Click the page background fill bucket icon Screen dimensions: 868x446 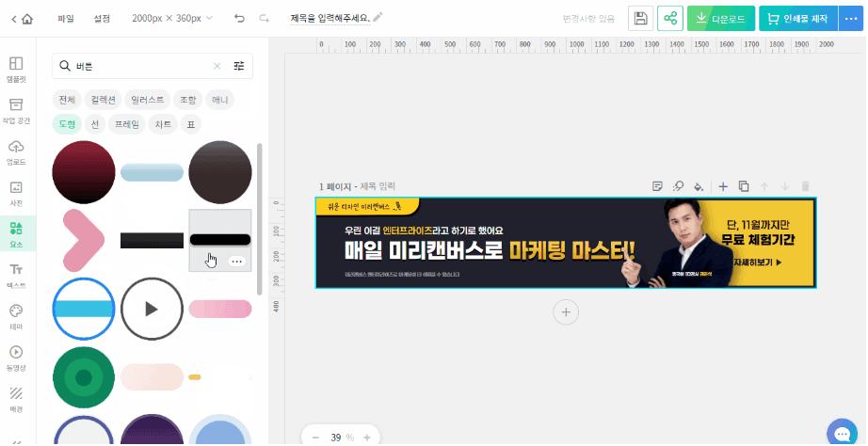pyautogui.click(x=699, y=186)
